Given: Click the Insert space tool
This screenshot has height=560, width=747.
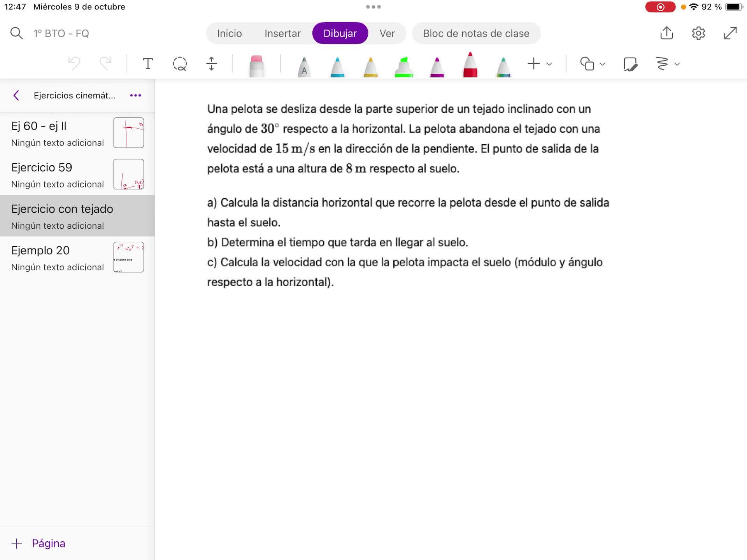Looking at the screenshot, I should pyautogui.click(x=211, y=64).
